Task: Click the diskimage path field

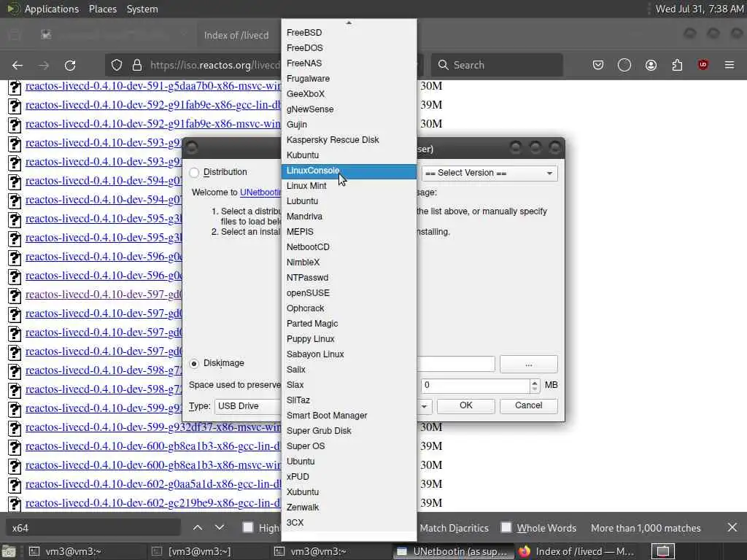Action: click(455, 365)
